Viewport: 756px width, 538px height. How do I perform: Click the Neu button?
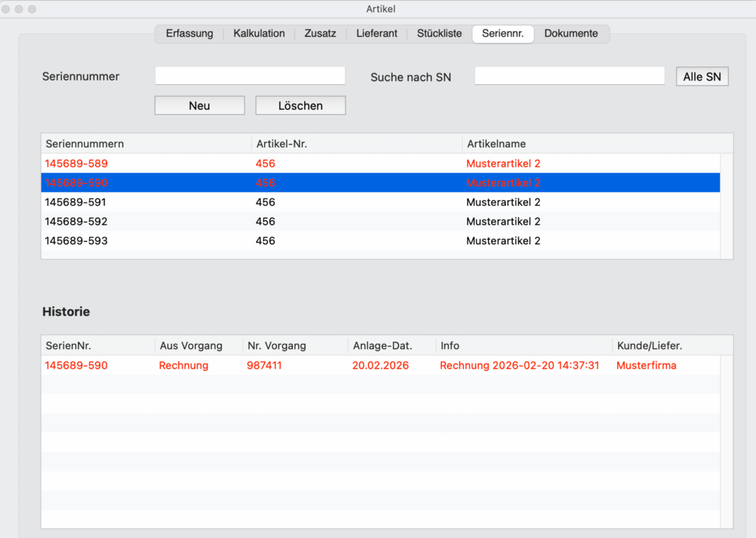click(199, 106)
